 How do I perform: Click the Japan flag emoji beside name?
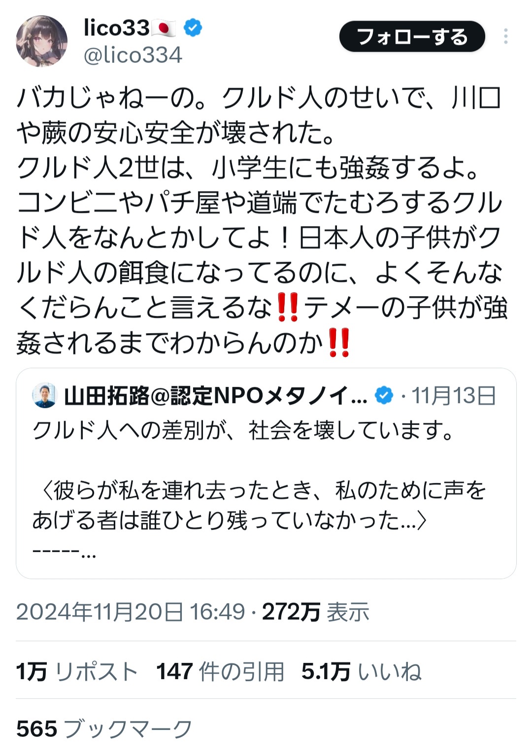coord(164,28)
